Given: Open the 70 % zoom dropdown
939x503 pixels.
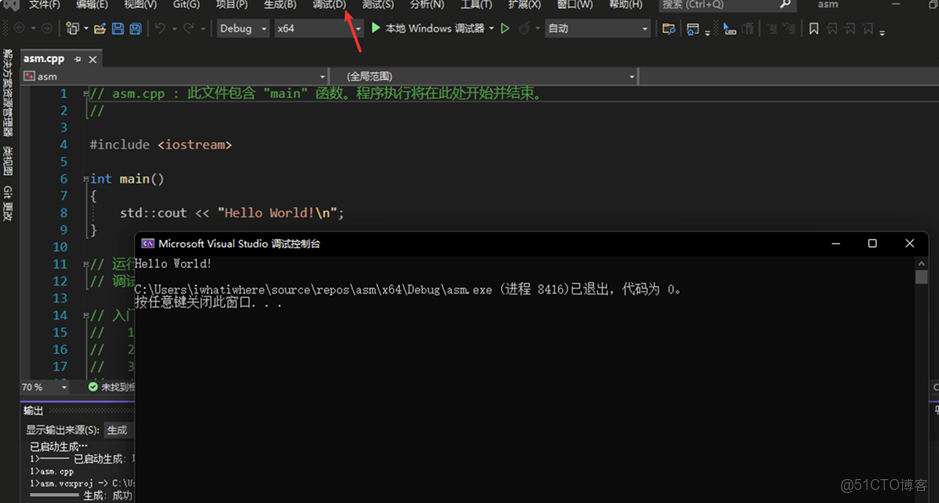Looking at the screenshot, I should click(45, 387).
